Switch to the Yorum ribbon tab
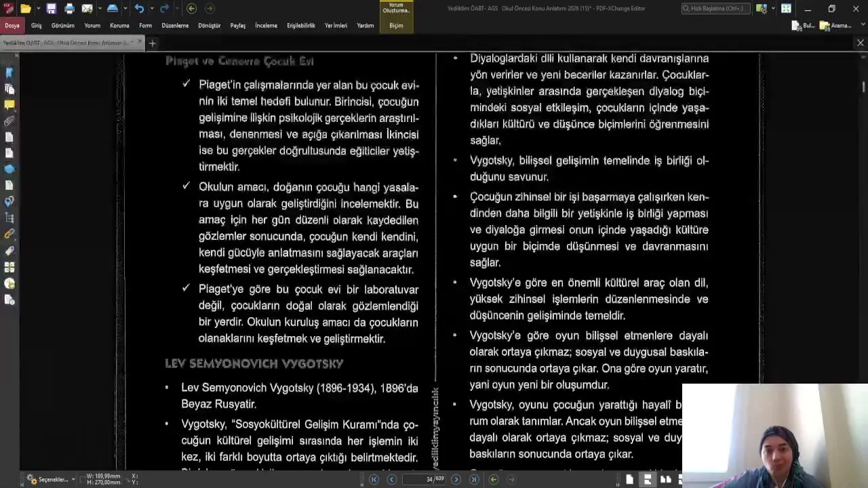Screen dimensions: 868x488 coord(92,26)
